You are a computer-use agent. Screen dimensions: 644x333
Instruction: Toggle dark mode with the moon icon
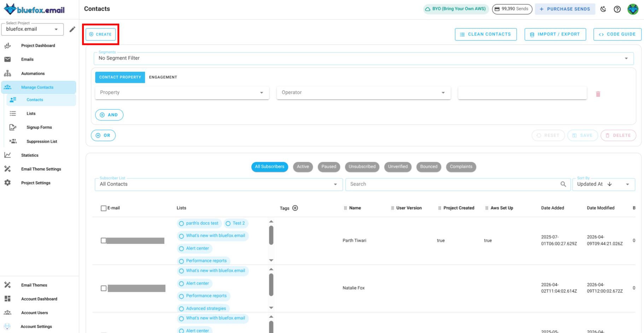(603, 9)
